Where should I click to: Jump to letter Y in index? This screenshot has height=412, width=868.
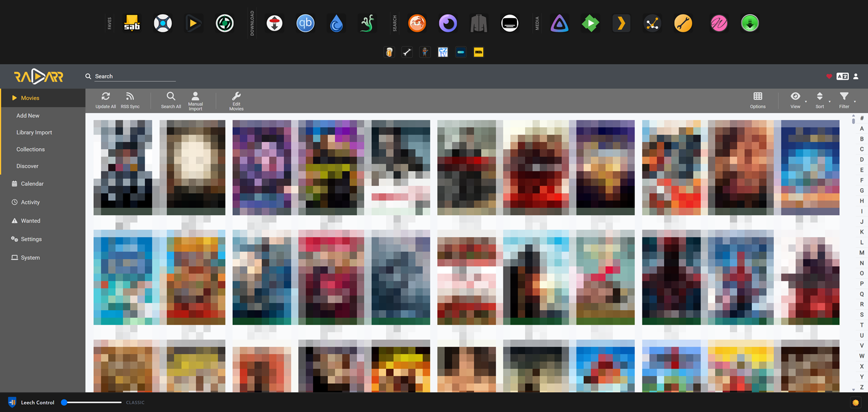click(862, 377)
